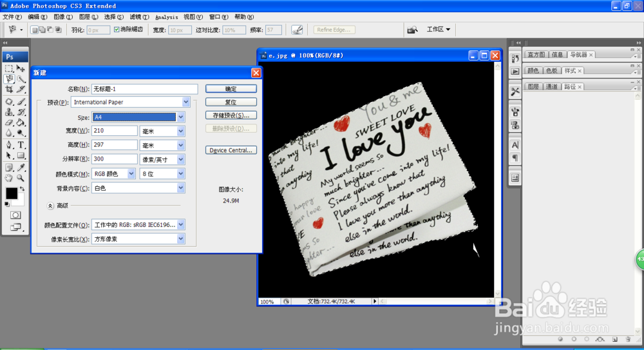Swap foreground and background colors
This screenshot has width=644, height=350.
click(22, 189)
